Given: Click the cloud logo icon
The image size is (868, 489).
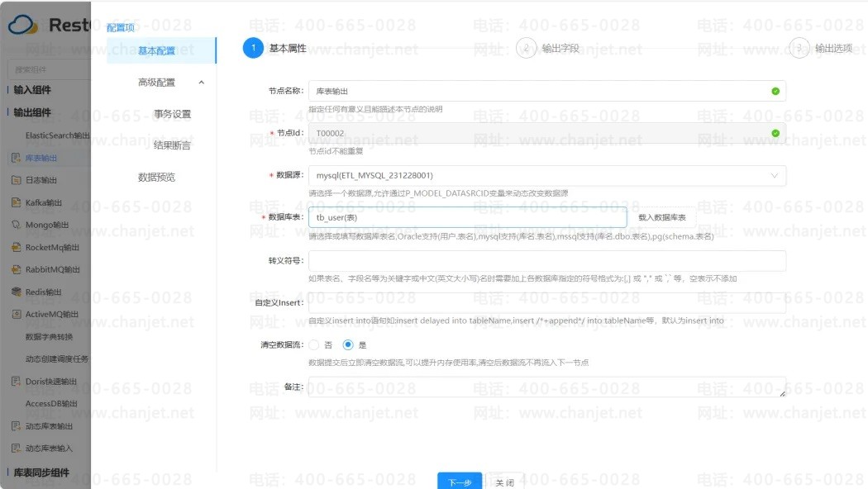Looking at the screenshot, I should click(22, 24).
